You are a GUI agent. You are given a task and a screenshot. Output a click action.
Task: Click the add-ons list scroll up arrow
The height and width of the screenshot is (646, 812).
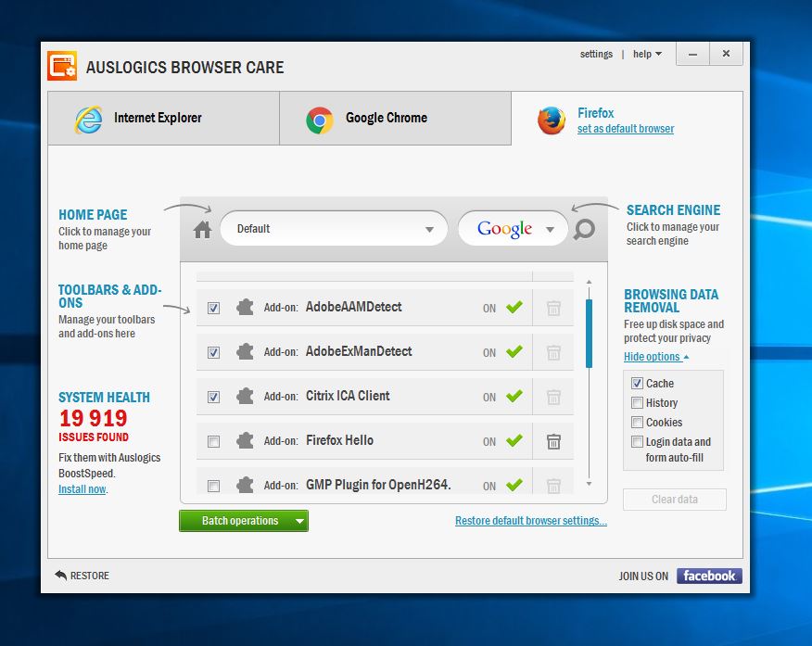pos(589,283)
